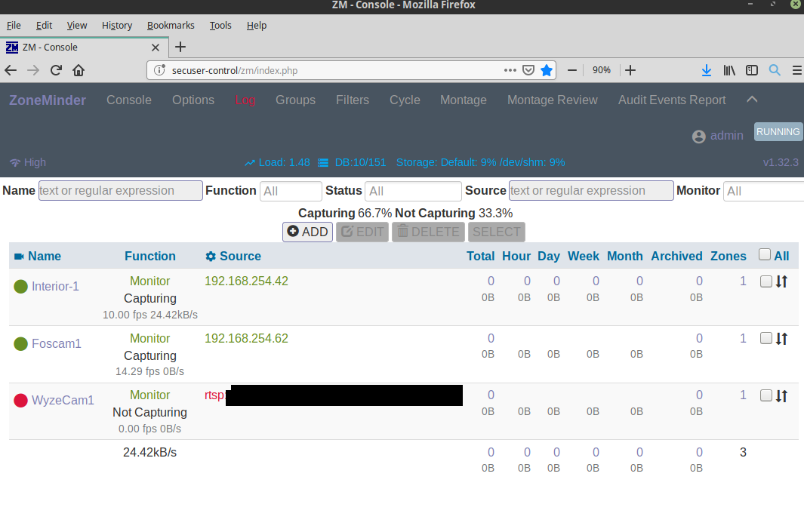Screen dimensions: 804x532
Task: Click the ADD monitor button
Action: 308,232
